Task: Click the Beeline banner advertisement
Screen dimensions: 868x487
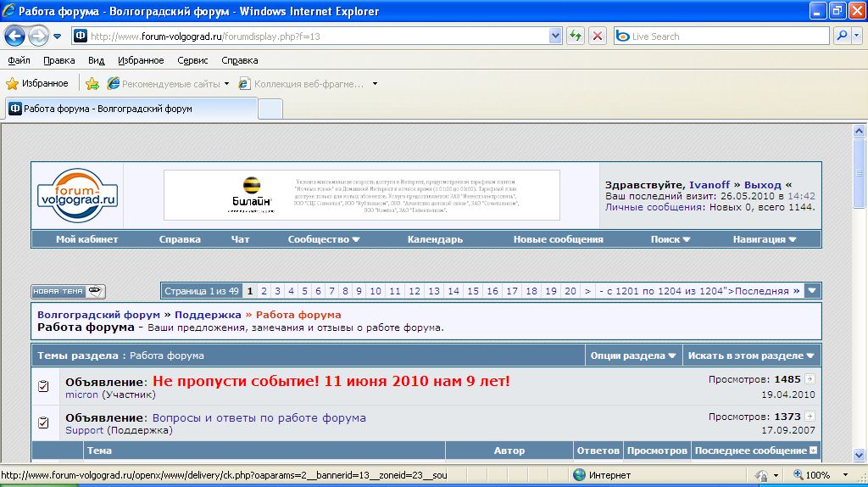Action: (361, 195)
